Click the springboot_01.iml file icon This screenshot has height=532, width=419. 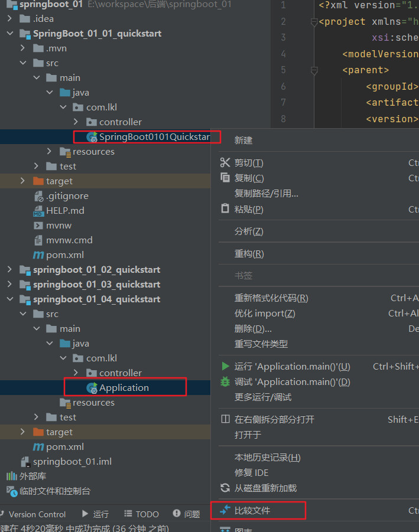(25, 462)
